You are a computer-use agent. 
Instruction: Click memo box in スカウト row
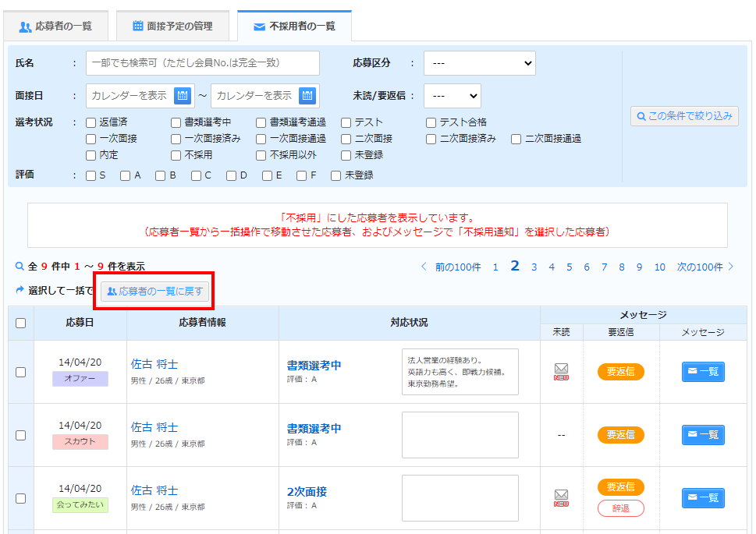tap(460, 435)
